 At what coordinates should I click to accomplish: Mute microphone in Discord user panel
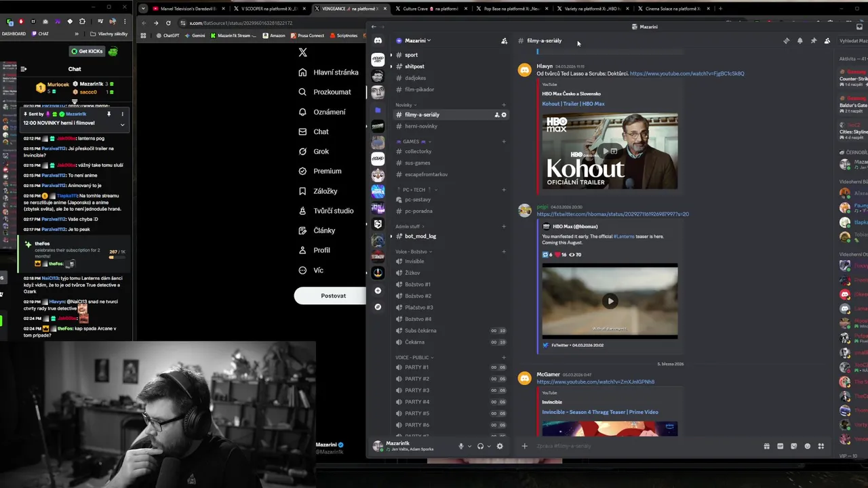pos(460,446)
